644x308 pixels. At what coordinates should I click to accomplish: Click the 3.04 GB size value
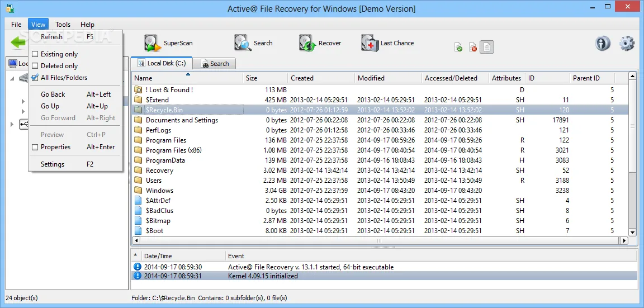276,191
